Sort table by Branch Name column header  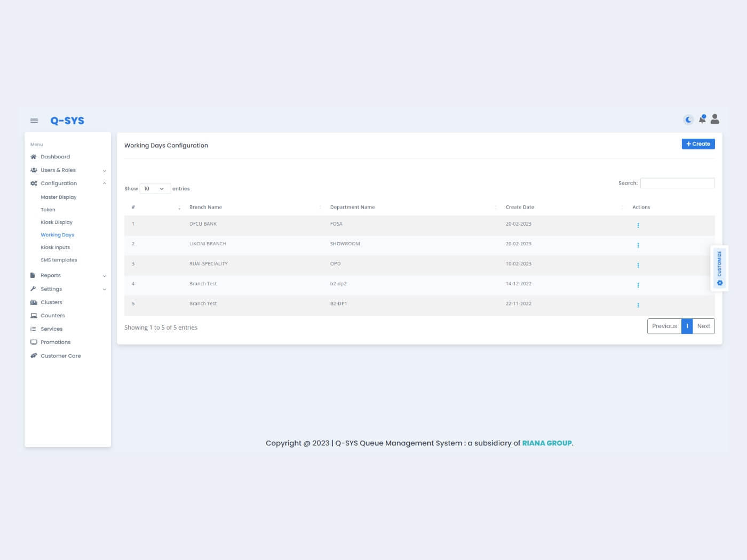pos(206,207)
